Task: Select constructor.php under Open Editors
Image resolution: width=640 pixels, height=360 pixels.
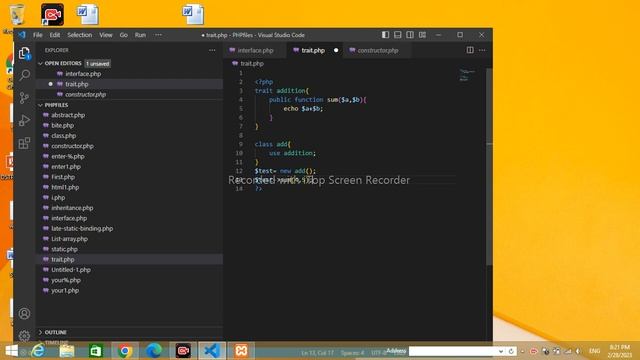Action: (x=130, y=94)
